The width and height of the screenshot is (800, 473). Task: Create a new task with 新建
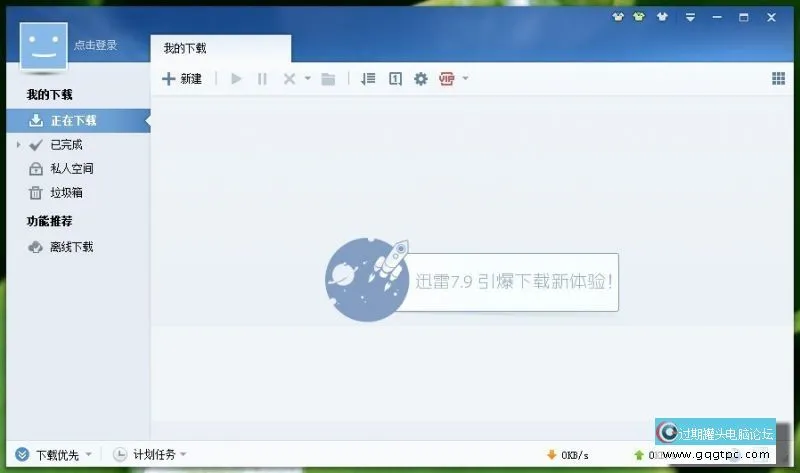click(182, 79)
